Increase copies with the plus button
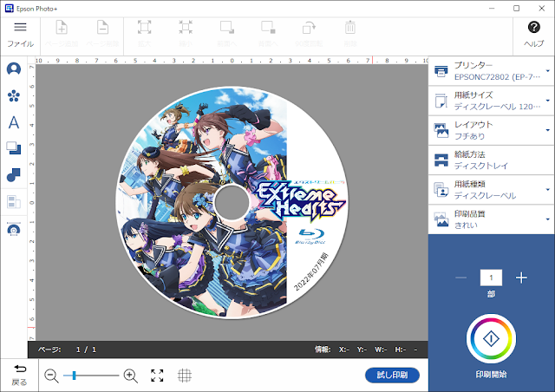This screenshot has height=392, width=555. (x=521, y=278)
